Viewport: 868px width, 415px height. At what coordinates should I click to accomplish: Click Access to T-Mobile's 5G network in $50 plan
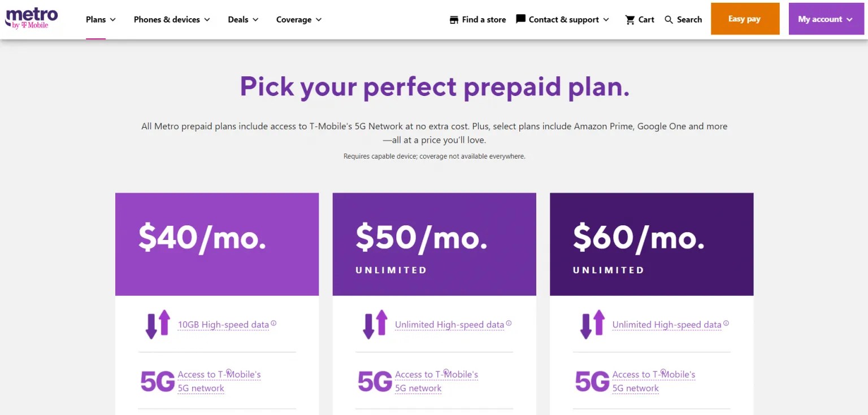click(x=436, y=381)
